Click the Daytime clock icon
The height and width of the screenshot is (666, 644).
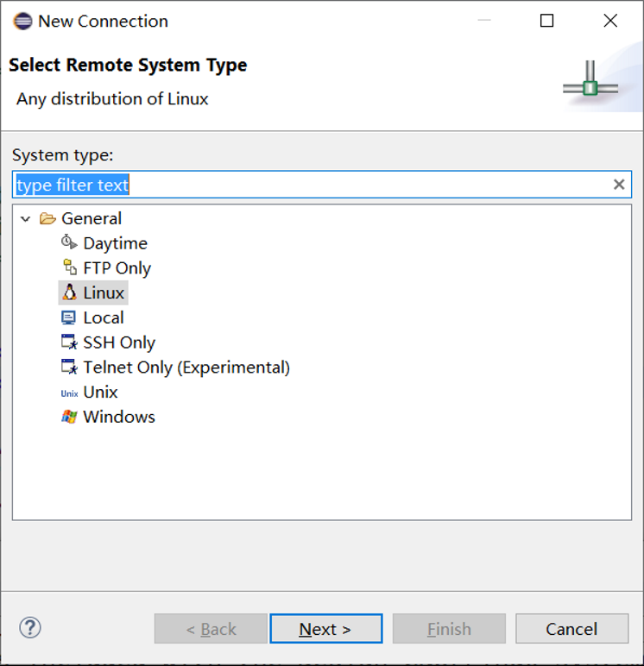point(69,242)
